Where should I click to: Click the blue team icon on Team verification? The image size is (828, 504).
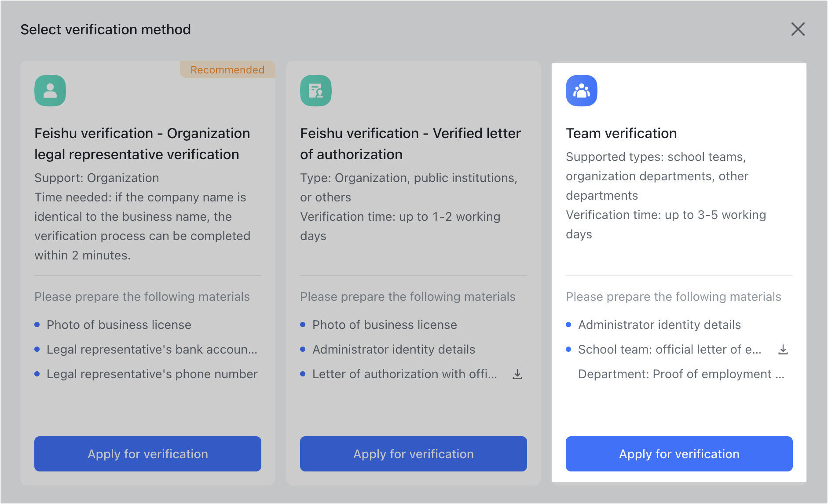click(x=582, y=90)
